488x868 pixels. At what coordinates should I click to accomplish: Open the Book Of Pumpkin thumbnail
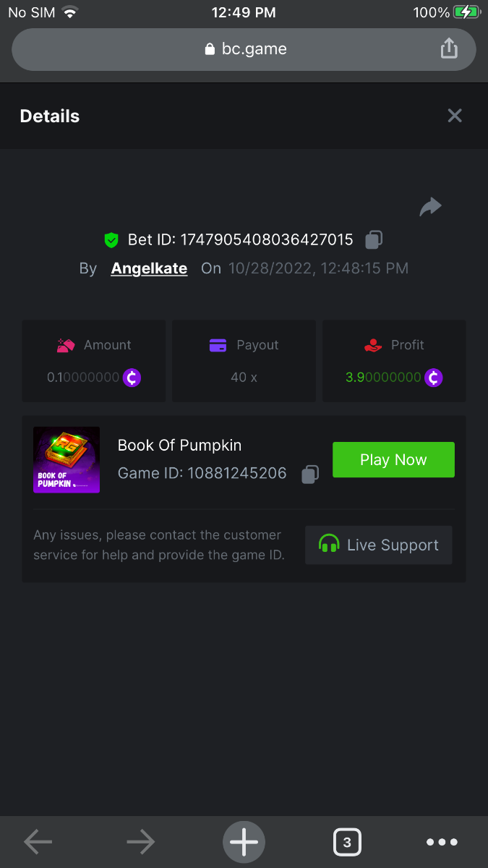67,460
